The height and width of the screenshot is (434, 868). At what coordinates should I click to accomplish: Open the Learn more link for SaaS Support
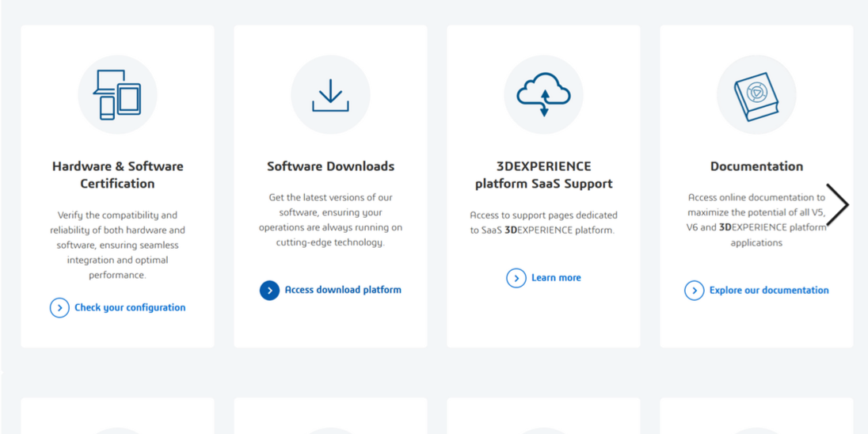[x=555, y=278]
